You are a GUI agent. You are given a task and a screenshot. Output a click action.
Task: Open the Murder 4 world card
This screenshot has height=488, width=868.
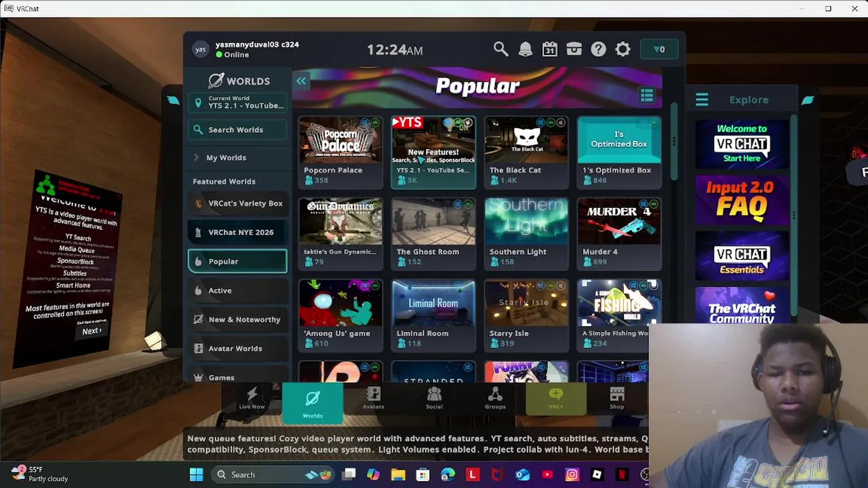pos(619,233)
